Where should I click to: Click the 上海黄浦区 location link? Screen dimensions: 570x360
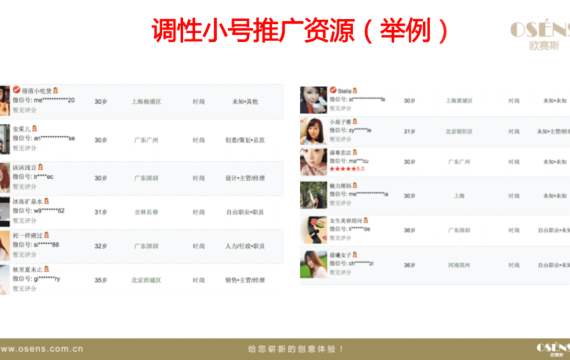click(459, 101)
